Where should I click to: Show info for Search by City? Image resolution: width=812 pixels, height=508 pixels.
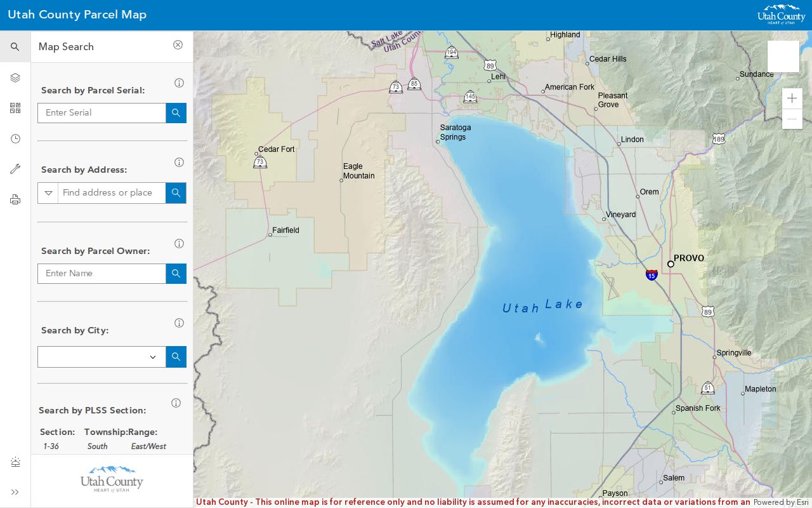click(179, 323)
